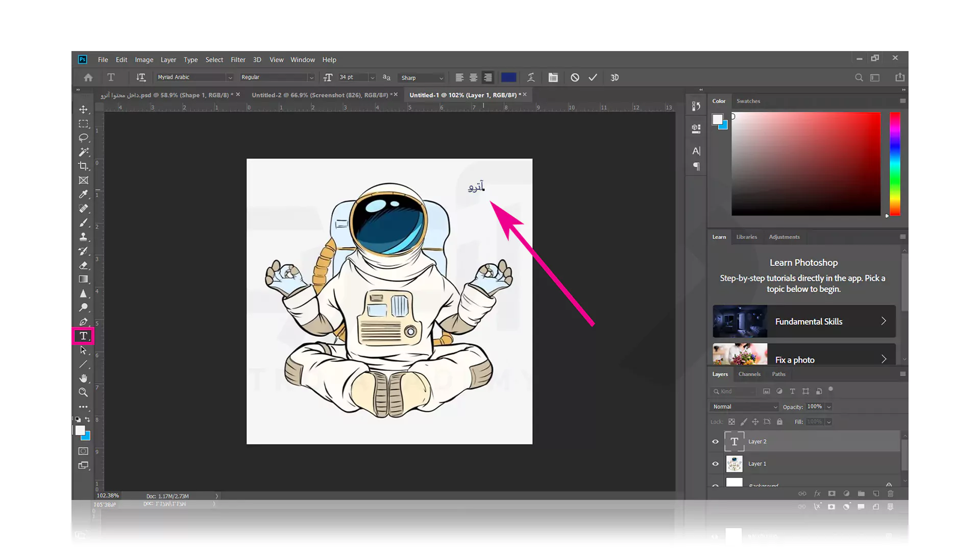Center align text
This screenshot has height=551, width=980.
(x=474, y=78)
